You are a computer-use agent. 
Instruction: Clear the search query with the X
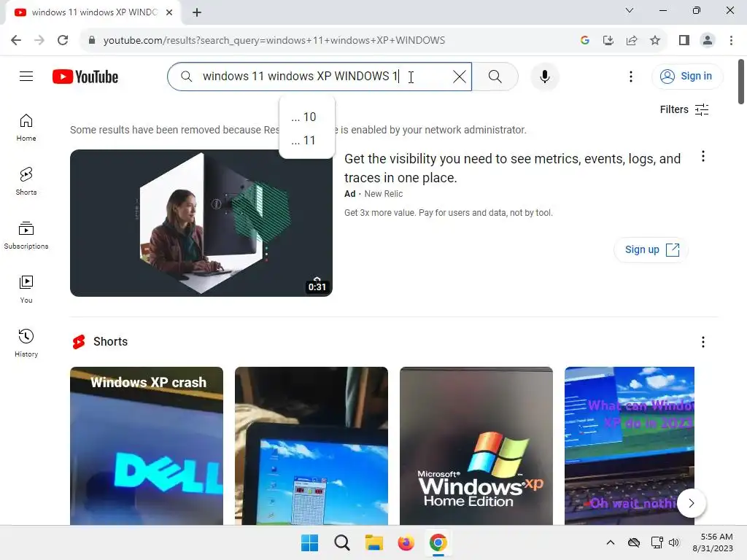tap(460, 76)
